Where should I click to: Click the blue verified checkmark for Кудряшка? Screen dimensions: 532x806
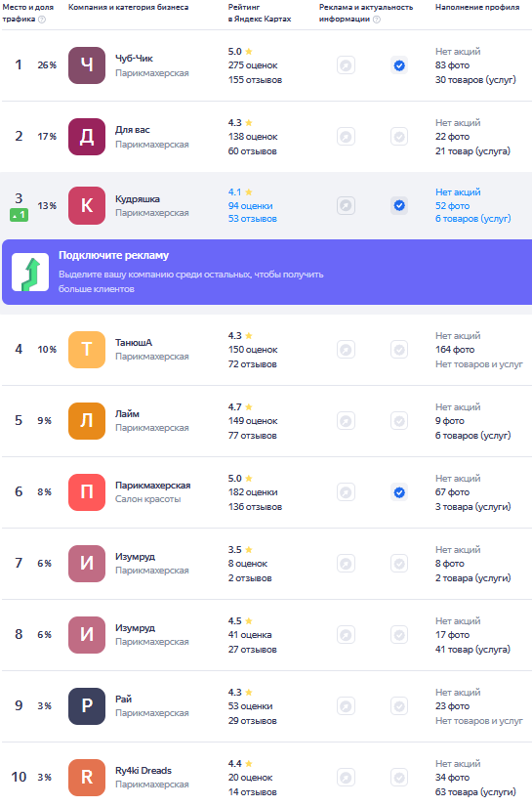[x=399, y=205]
